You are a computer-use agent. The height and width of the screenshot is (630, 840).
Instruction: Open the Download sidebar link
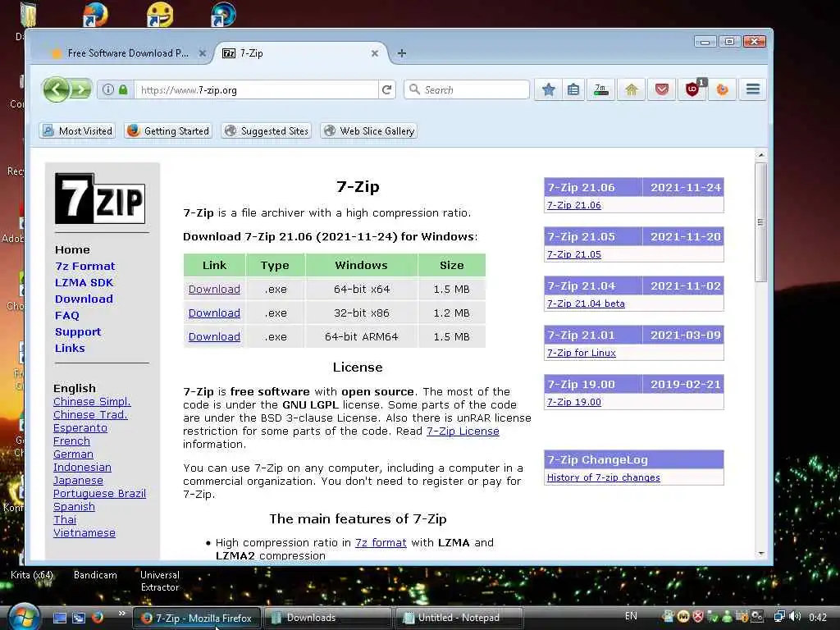(x=84, y=299)
